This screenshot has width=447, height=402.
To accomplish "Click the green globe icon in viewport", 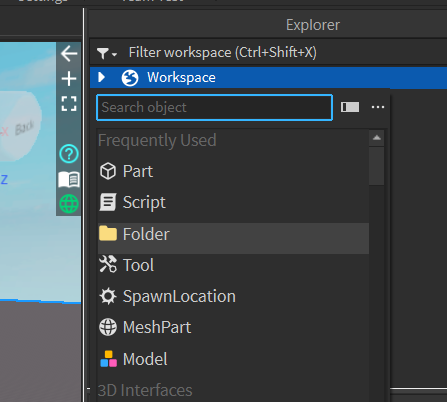I will [69, 204].
